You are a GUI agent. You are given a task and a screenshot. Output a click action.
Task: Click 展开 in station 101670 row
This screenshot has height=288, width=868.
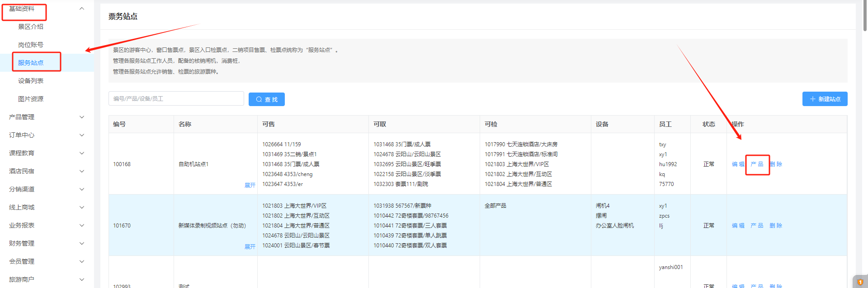click(250, 246)
